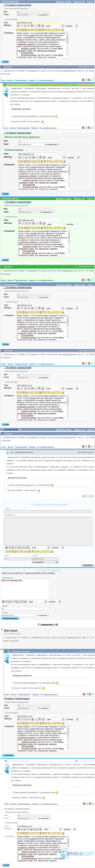Open -размер- dropdown in gray Оставить комментарий form
95x868 pixels.
pos(57,548)
